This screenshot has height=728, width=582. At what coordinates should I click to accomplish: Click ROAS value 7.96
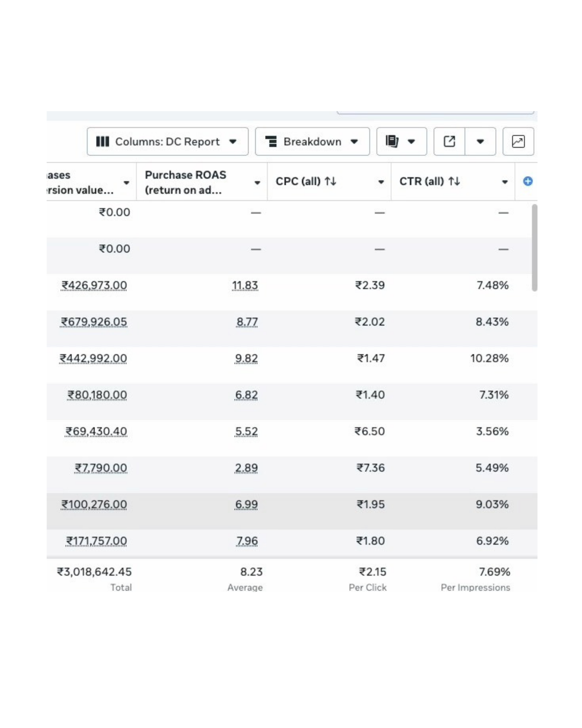click(x=247, y=541)
